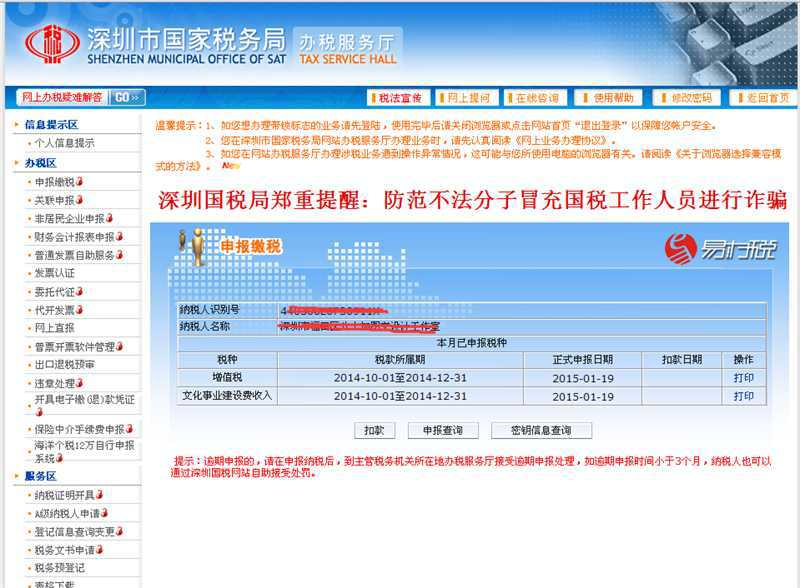Screen dimensions: 800x588
Task: Select 网上直报 in sidebar
Action: point(54,328)
